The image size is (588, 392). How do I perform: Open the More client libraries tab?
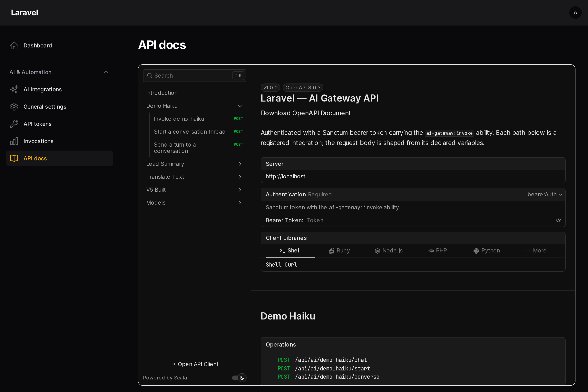coord(536,251)
